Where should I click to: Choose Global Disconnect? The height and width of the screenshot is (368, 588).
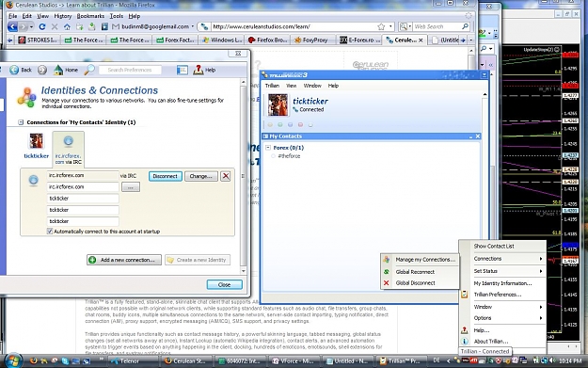click(x=420, y=283)
